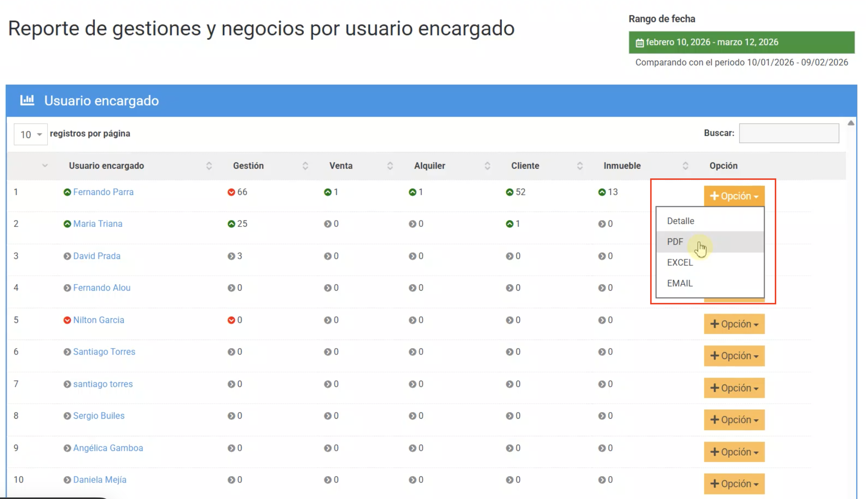Click the calendar icon in the date range
Image resolution: width=868 pixels, height=499 pixels.
[x=639, y=43]
